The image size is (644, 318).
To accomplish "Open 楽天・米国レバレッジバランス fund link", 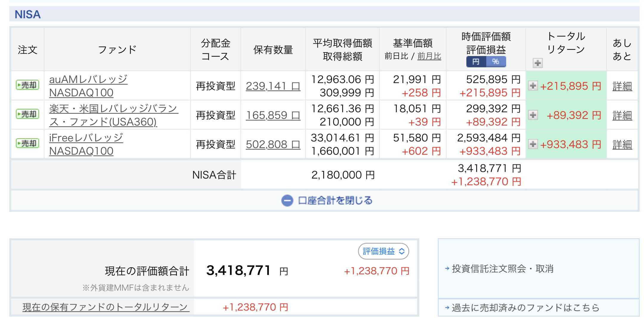I will [x=113, y=115].
